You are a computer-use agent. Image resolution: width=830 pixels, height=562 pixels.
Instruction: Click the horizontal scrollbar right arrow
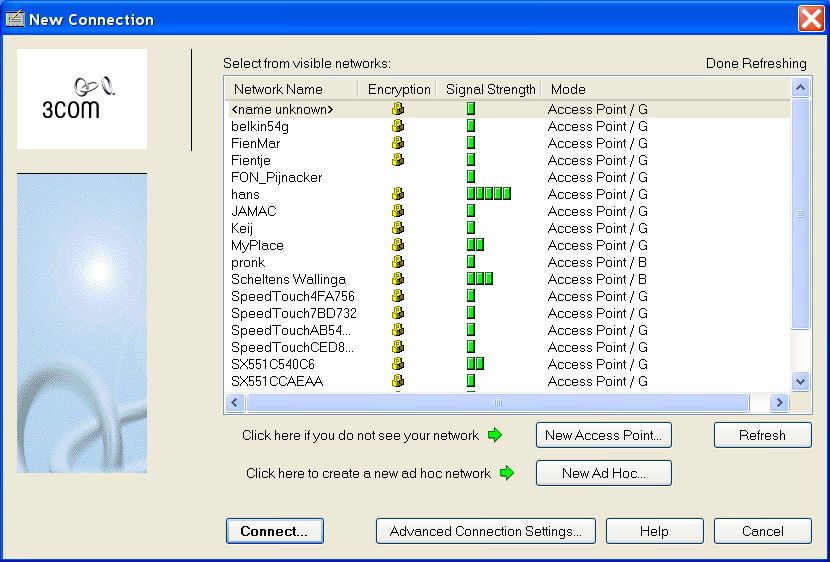coord(779,403)
